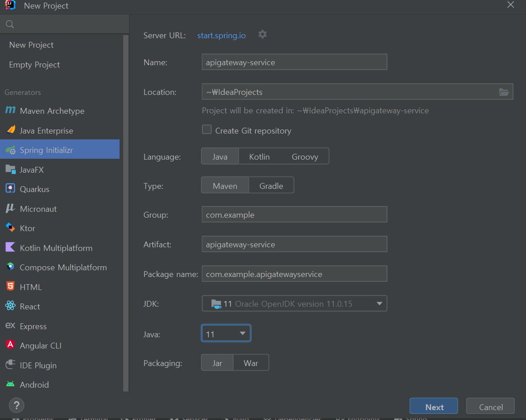The width and height of the screenshot is (526, 420).
Task: Open the JDK dropdown arrow
Action: 379,304
